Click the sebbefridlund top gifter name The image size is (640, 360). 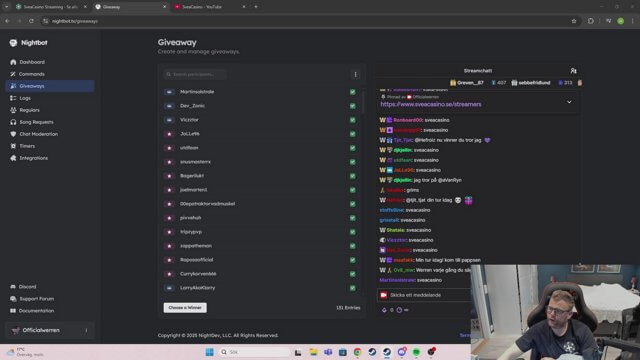coord(534,83)
